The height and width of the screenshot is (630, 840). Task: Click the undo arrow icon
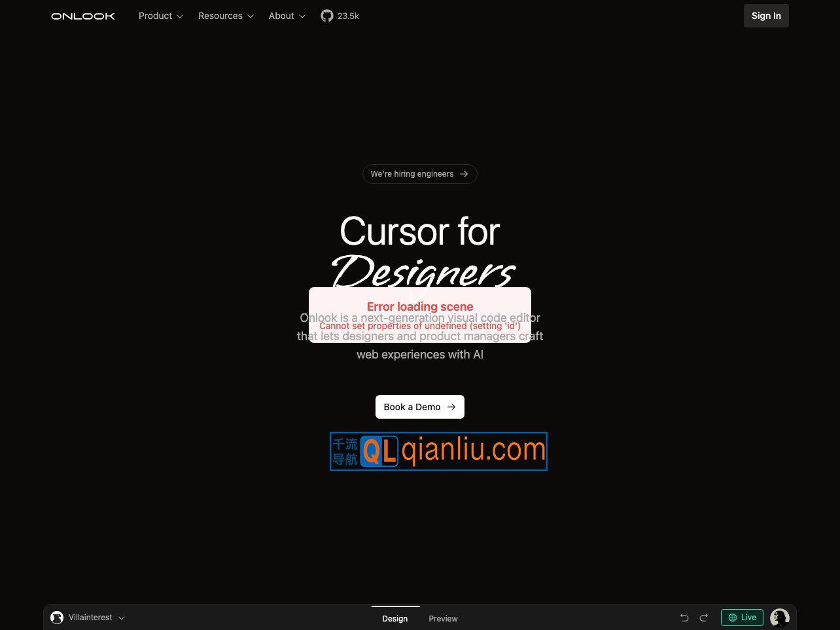[684, 618]
